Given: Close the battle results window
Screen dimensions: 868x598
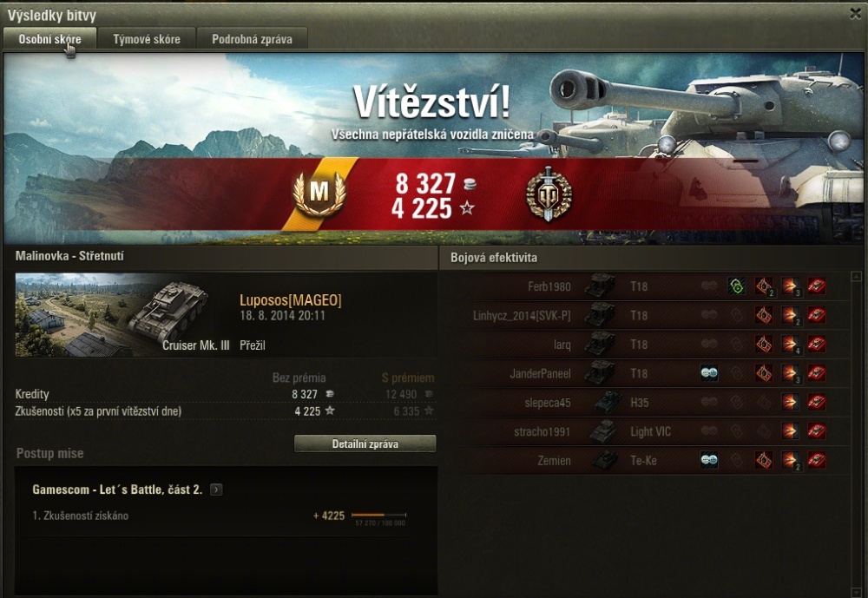Looking at the screenshot, I should click(855, 13).
